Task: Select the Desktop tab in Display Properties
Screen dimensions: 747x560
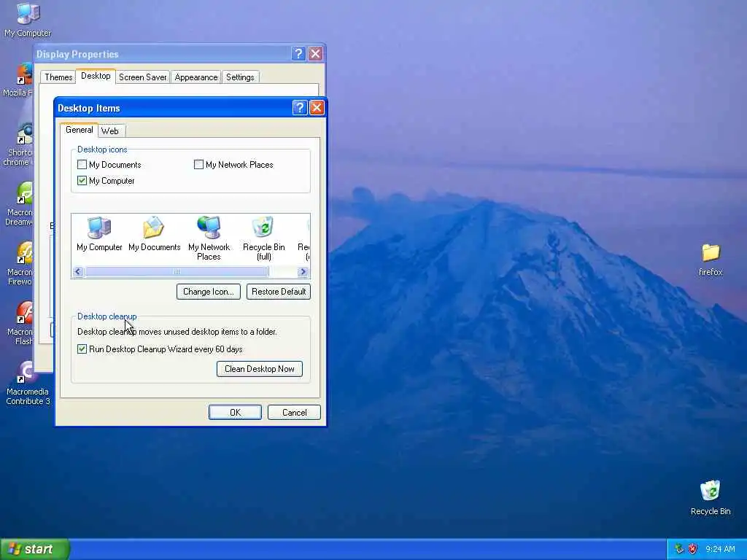Action: 96,76
